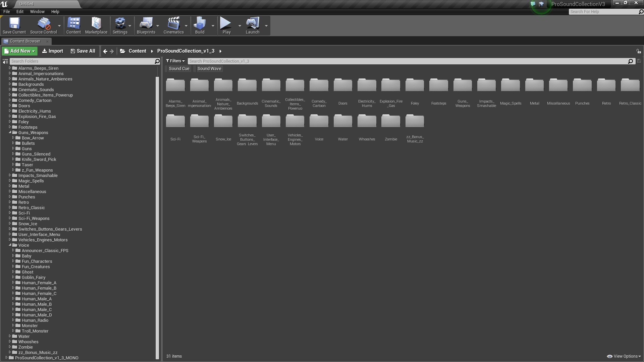Screen dimensions: 644x362
Task: Click the Play toolbar icon
Action: [x=226, y=25]
